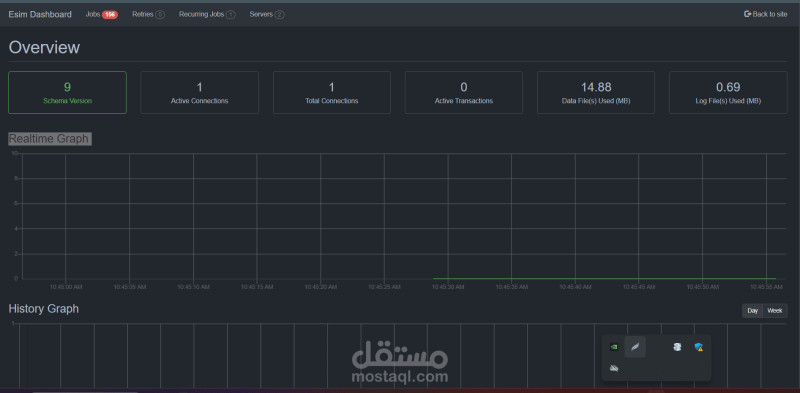
Task: Click the NVIDIA tray icon
Action: [x=614, y=347]
